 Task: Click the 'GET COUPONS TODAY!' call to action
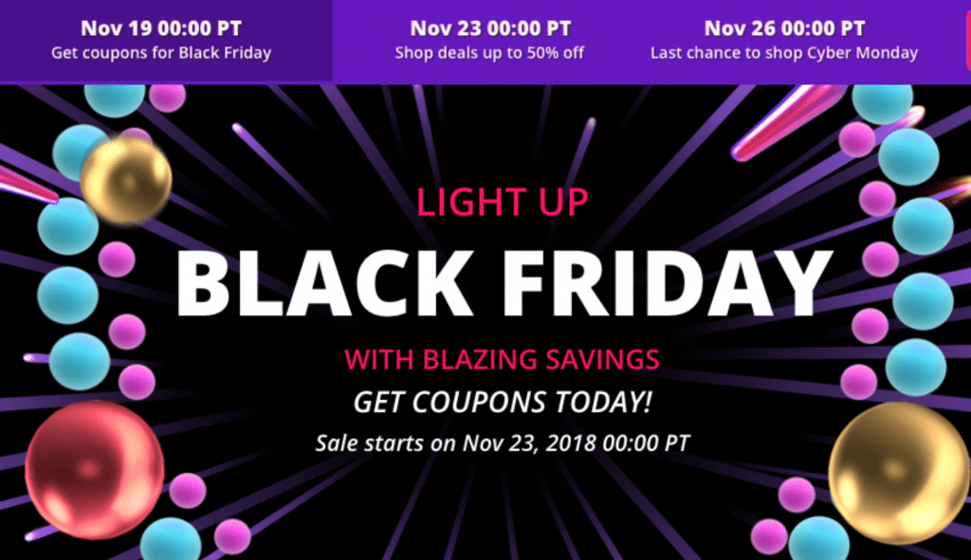pos(503,402)
